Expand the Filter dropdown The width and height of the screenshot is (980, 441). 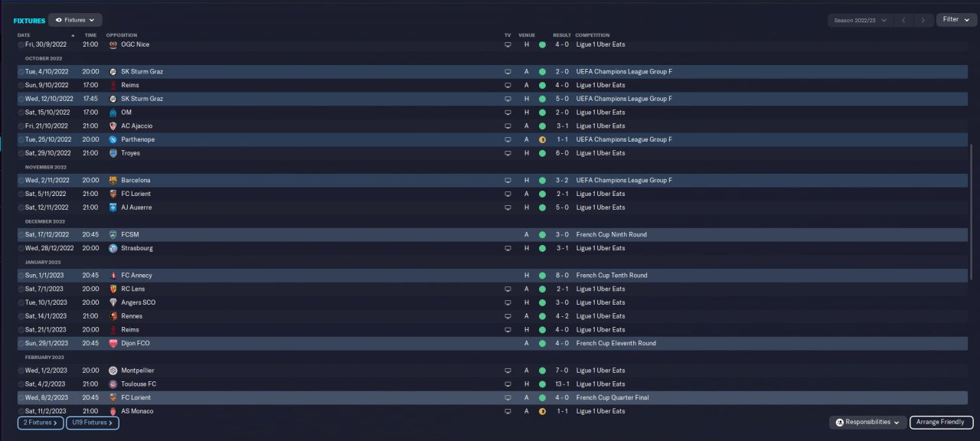955,20
